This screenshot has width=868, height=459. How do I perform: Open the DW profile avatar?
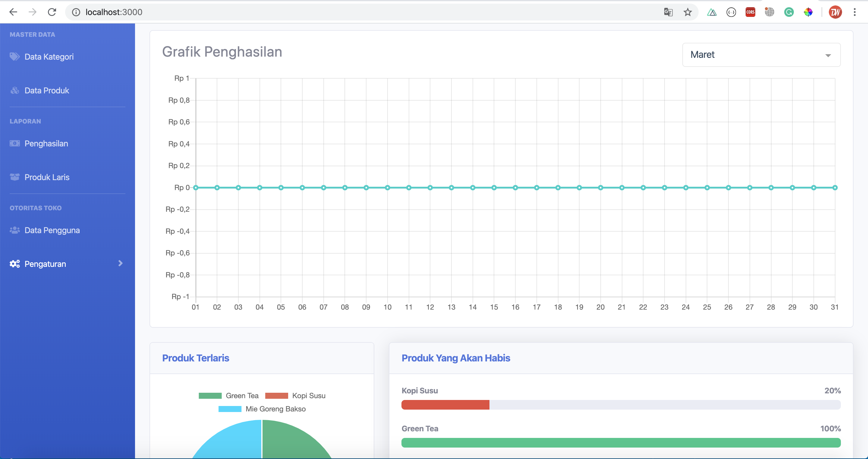coord(835,12)
